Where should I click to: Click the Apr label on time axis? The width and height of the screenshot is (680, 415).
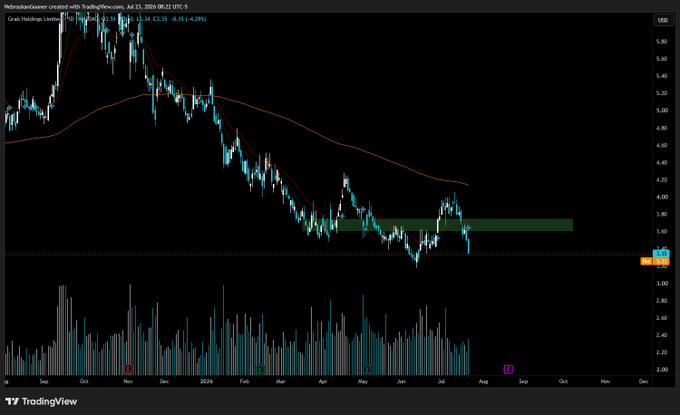point(323,382)
